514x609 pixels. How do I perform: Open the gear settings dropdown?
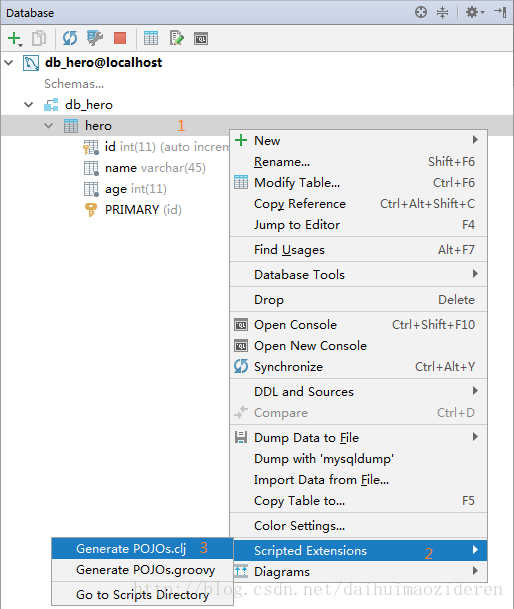point(475,12)
